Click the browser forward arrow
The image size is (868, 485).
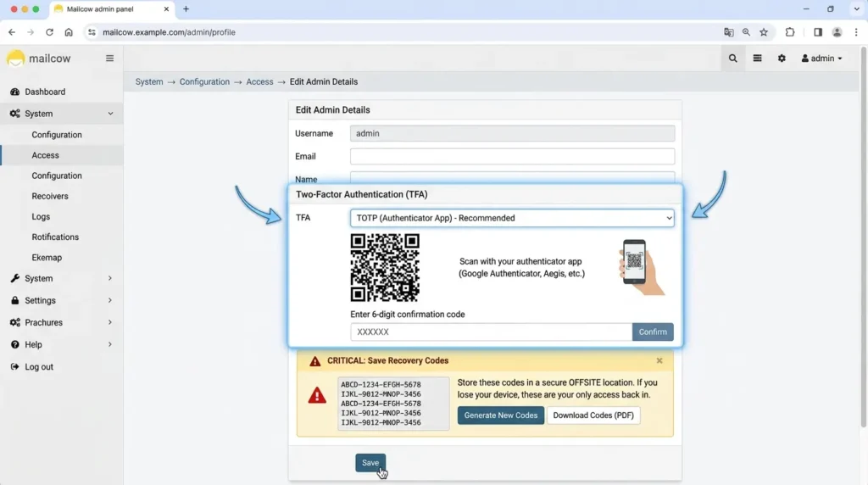click(x=31, y=32)
